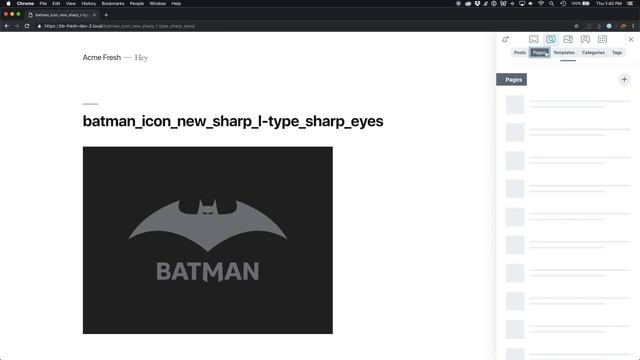Switch to the Templates tab
The height and width of the screenshot is (360, 640).
coord(564,53)
